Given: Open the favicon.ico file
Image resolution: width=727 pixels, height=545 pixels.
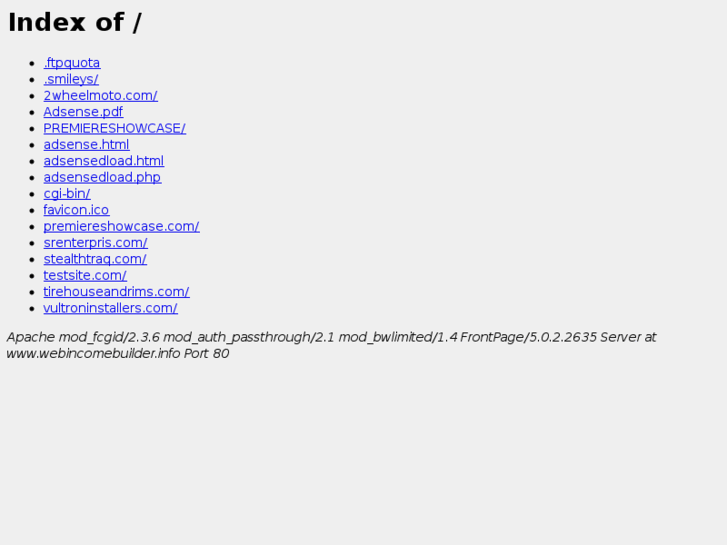Looking at the screenshot, I should (x=77, y=210).
